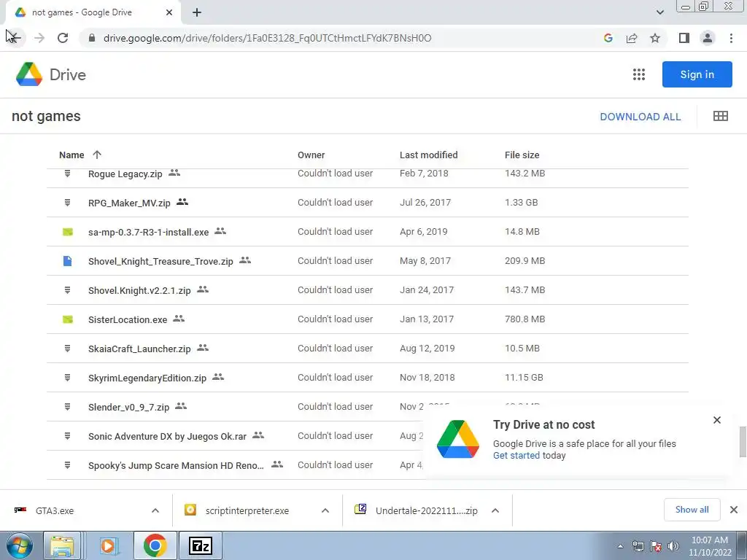Image resolution: width=747 pixels, height=560 pixels.
Task: Select the 'not games - Google Drive' tab
Action: tap(93, 12)
